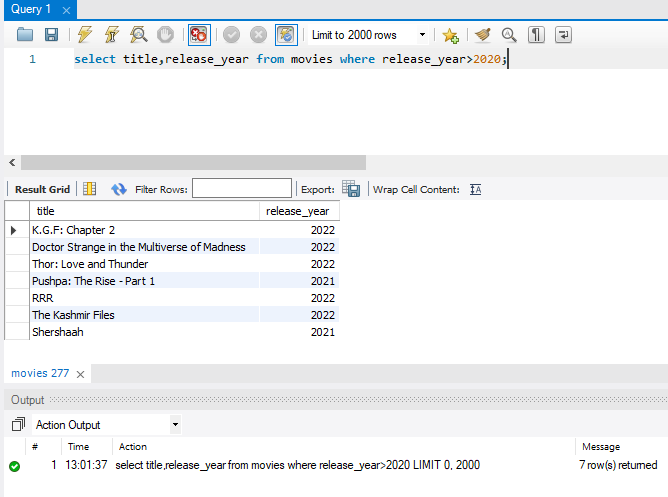This screenshot has height=497, width=668.
Task: Focus the Filter Rows input field
Action: click(242, 188)
